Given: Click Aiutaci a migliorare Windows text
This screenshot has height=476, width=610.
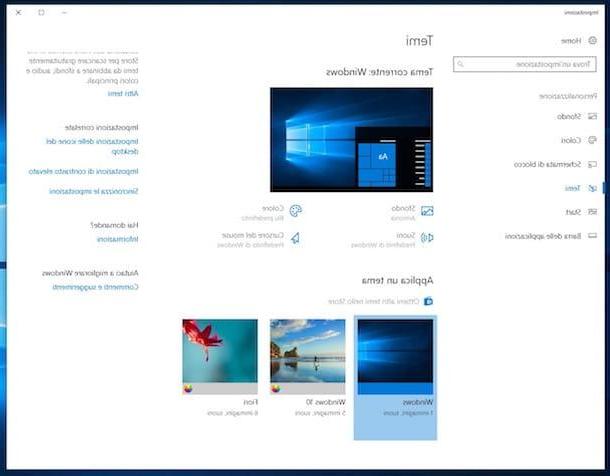Looking at the screenshot, I should coord(90,273).
